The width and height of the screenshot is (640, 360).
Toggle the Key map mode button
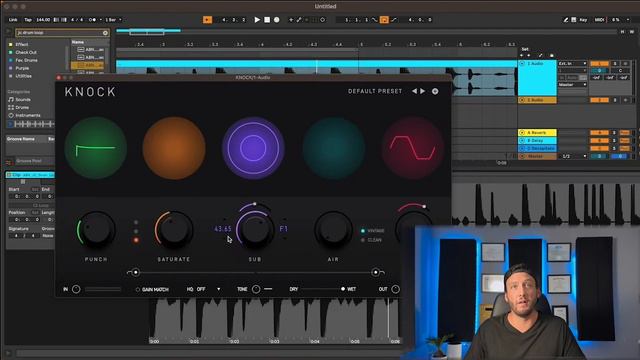(583, 20)
